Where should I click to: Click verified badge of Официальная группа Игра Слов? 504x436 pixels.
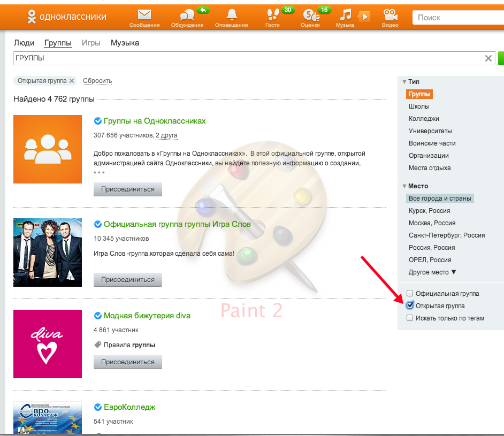point(98,224)
